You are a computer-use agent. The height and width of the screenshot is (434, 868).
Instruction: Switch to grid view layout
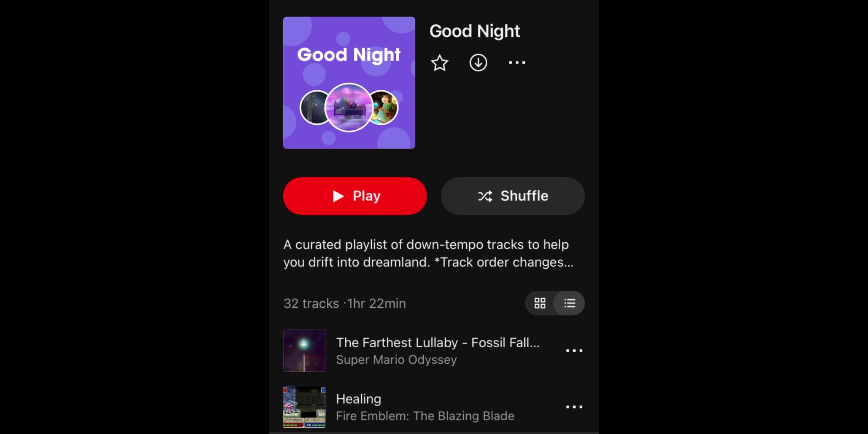pyautogui.click(x=540, y=303)
